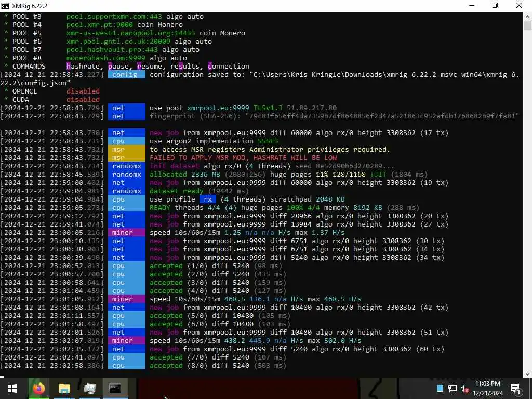Close the XMRig 6.22.2 window
The height and width of the screenshot is (399, 532).
click(x=519, y=6)
